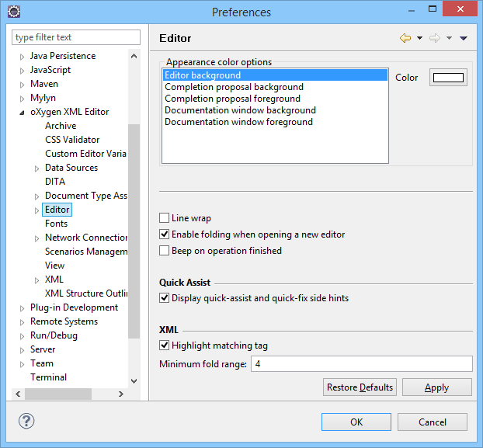The image size is (483, 448).
Task: Click the Eclipse icon in title bar
Action: click(x=14, y=12)
